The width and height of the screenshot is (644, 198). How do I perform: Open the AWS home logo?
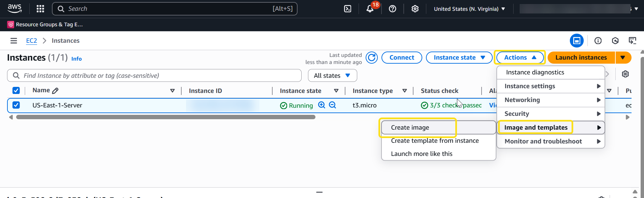tap(14, 9)
